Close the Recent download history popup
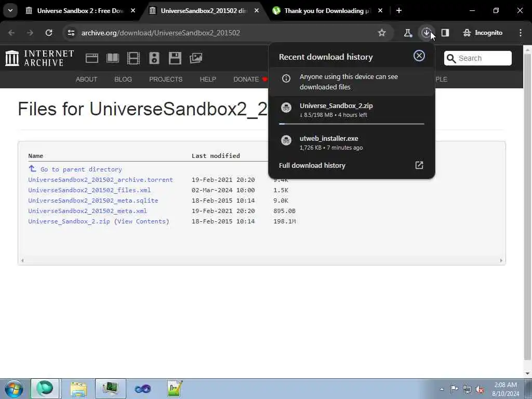Image resolution: width=532 pixels, height=399 pixels. tap(419, 56)
